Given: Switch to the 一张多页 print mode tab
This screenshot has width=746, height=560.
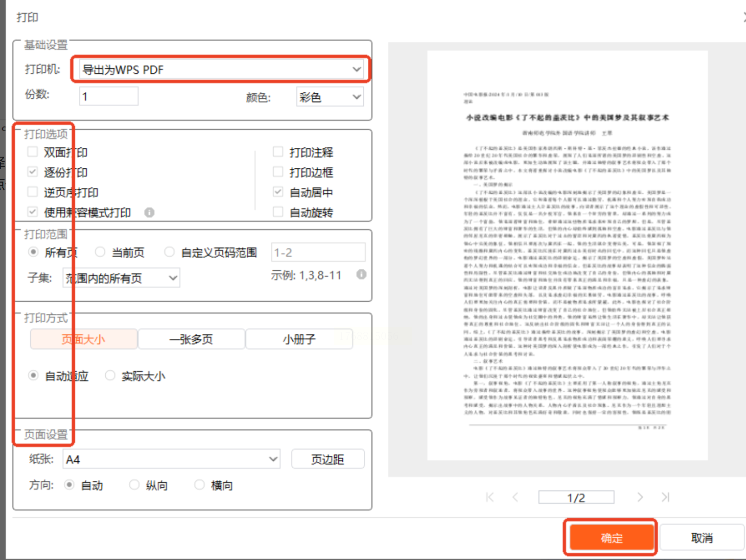Looking at the screenshot, I should 191,339.
